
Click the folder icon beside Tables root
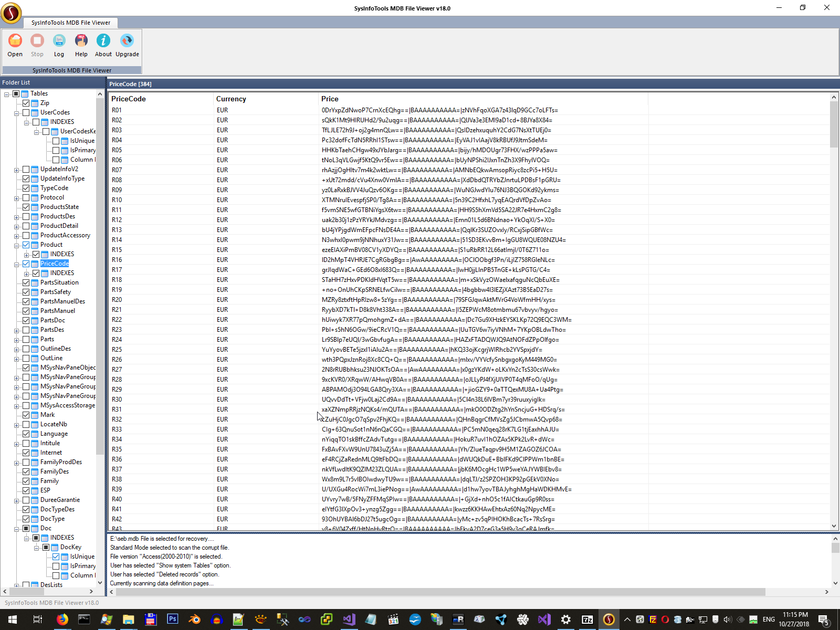25,93
